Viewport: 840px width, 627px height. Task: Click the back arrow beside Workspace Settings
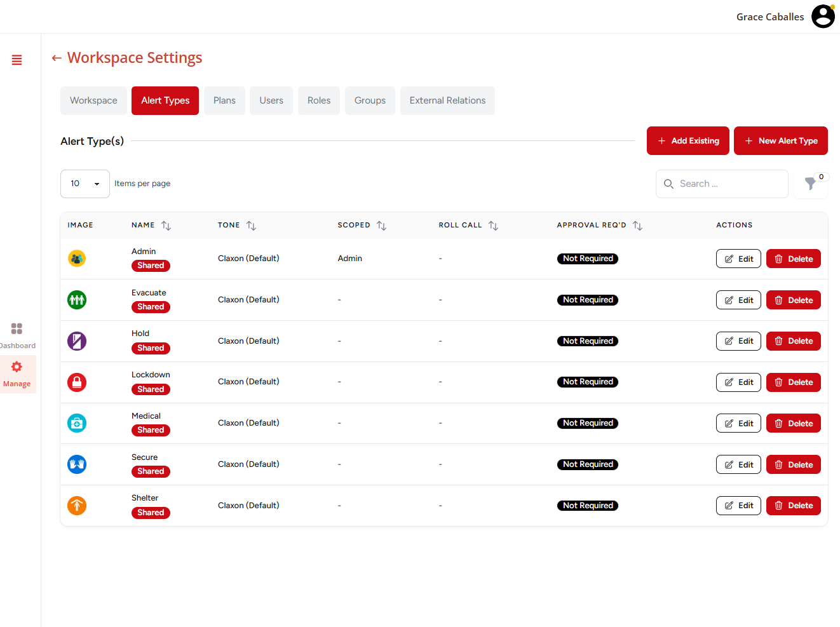coord(57,58)
